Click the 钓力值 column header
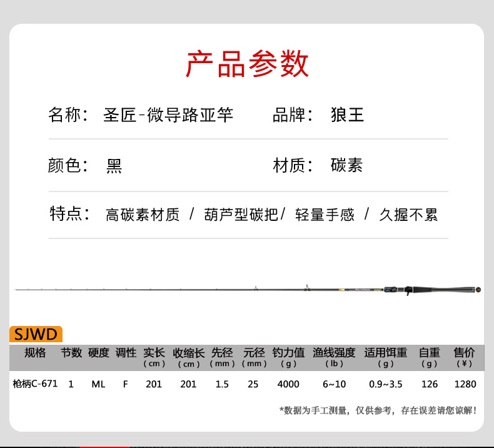This screenshot has width=494, height=448. pos(289,357)
